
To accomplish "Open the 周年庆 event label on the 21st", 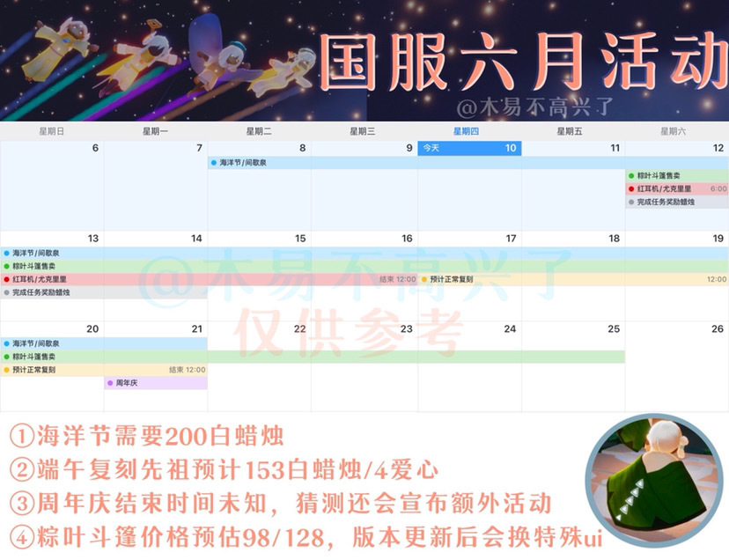I will coord(127,383).
